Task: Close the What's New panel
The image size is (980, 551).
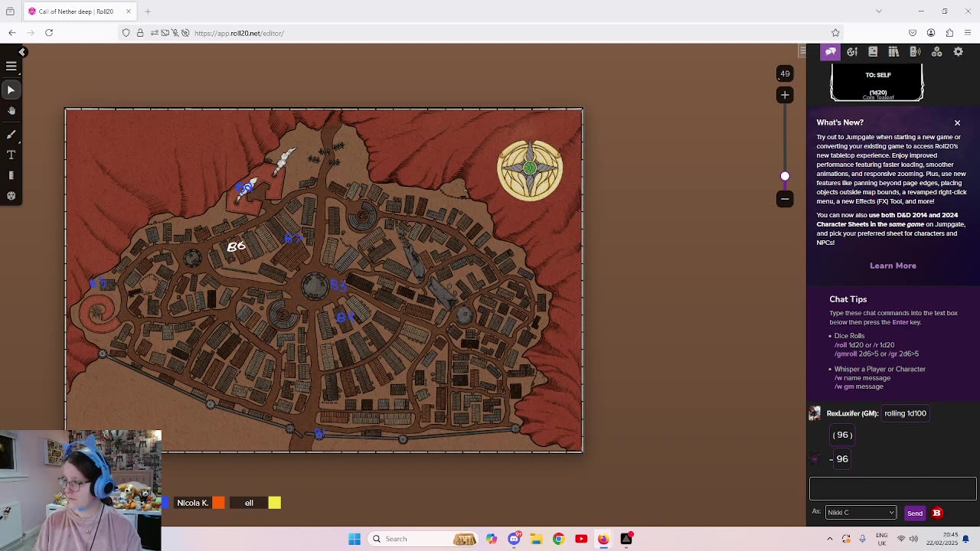Action: tap(957, 122)
